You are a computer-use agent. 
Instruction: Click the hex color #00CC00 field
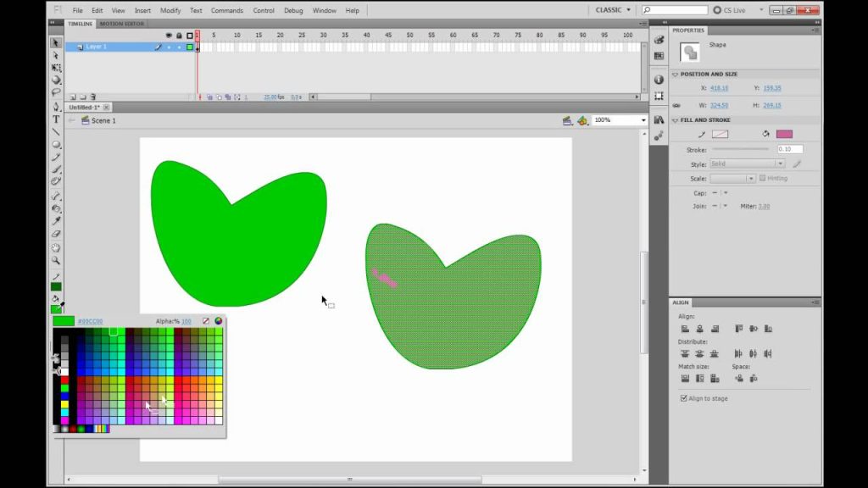pyautogui.click(x=90, y=321)
